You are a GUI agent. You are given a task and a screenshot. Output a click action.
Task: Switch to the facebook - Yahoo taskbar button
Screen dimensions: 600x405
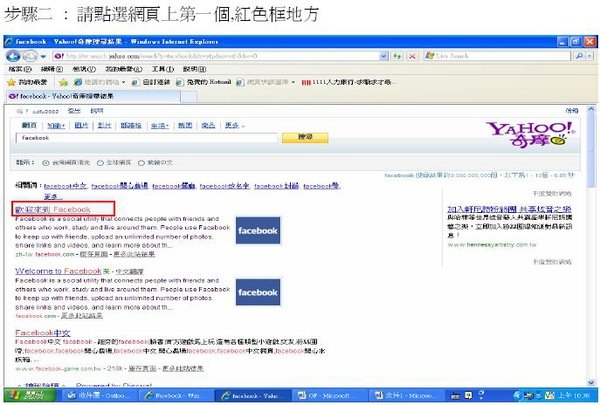point(253,395)
